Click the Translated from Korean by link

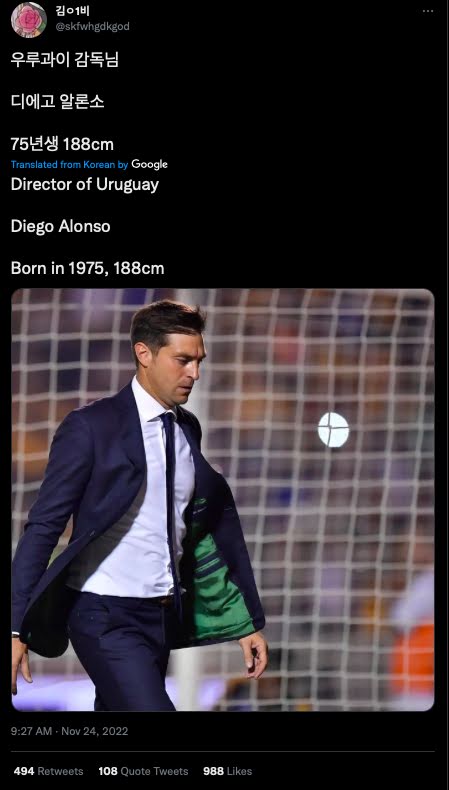click(x=70, y=165)
